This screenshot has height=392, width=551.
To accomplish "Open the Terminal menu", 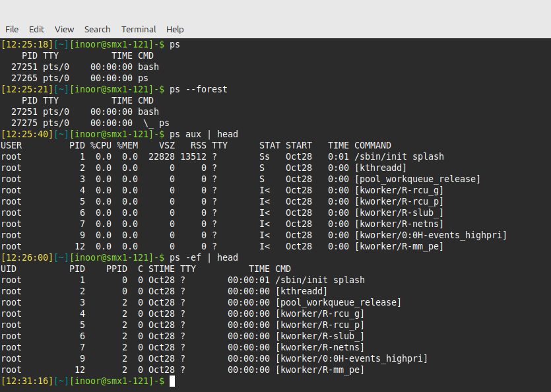I will pos(139,29).
